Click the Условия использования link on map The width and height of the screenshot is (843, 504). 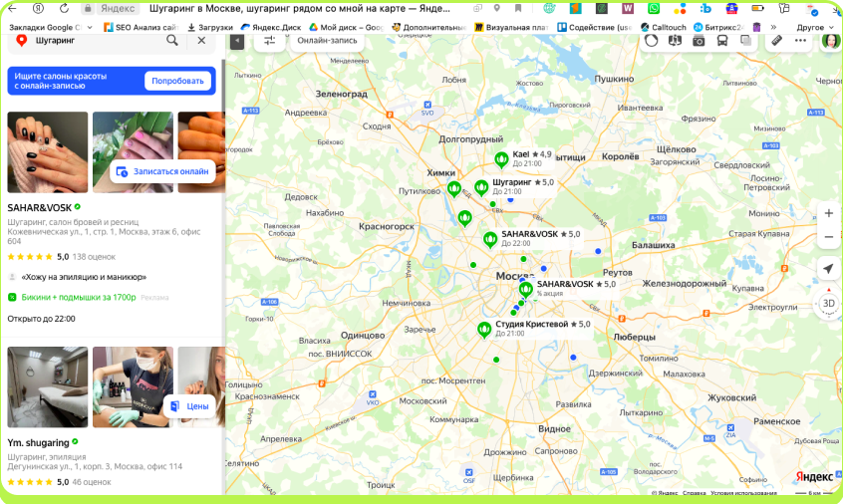pos(743,493)
